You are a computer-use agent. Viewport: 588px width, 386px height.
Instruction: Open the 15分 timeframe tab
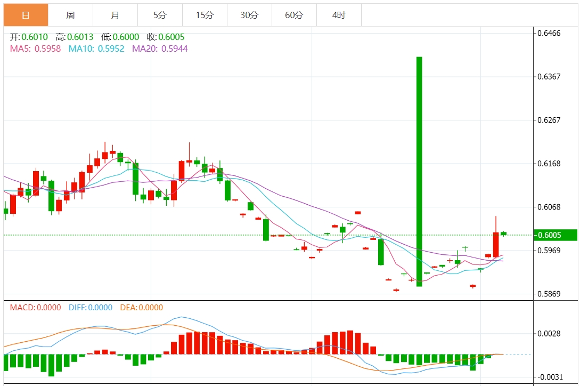205,15
